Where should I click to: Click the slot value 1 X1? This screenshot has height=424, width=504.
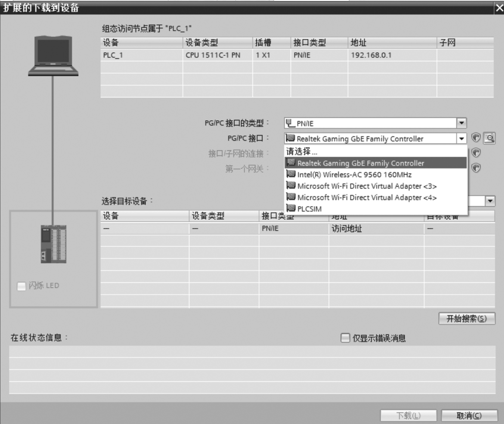point(271,55)
